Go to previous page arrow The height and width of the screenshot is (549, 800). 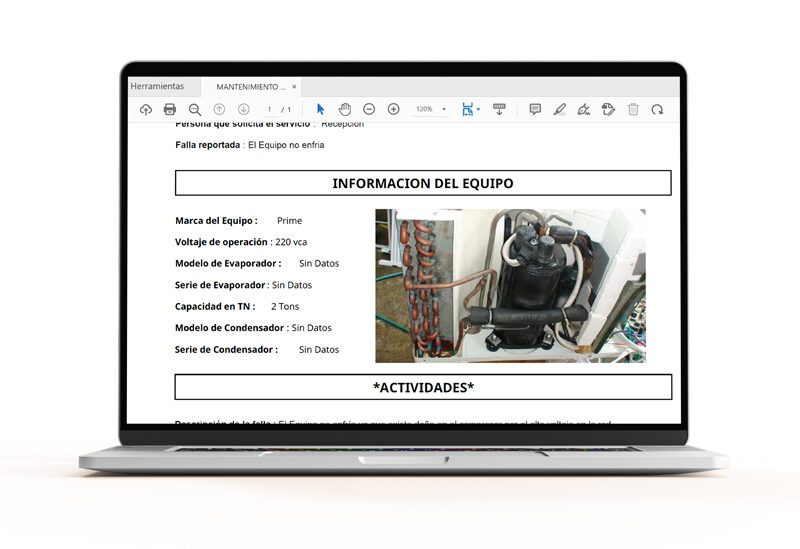point(219,109)
